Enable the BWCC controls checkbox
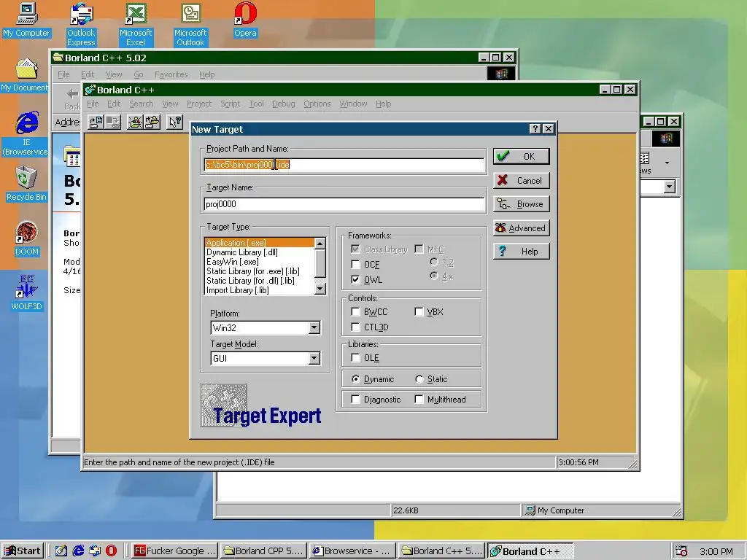Screen dimensions: 747x560 click(355, 312)
